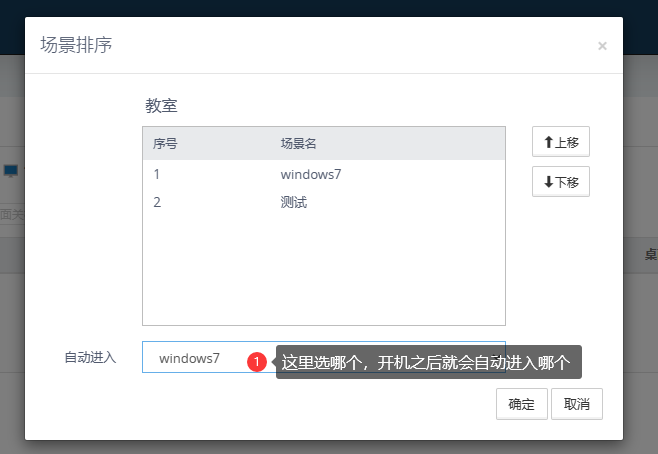Click the 序号 column header
The width and height of the screenshot is (658, 454).
click(165, 144)
